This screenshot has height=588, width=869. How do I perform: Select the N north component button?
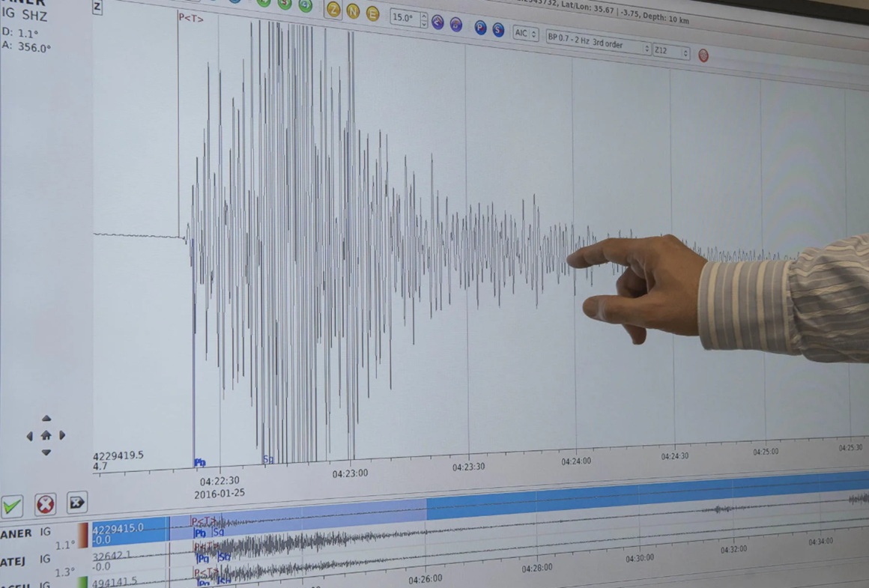point(353,11)
